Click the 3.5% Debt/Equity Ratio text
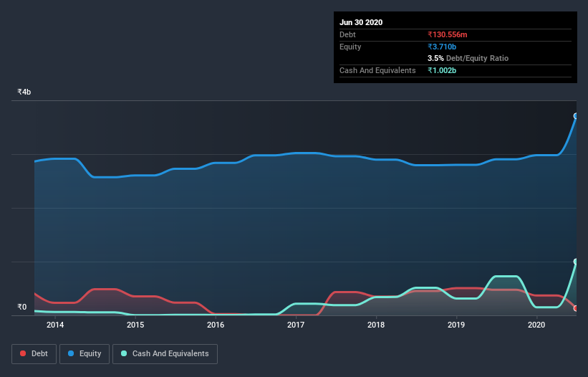 click(468, 59)
